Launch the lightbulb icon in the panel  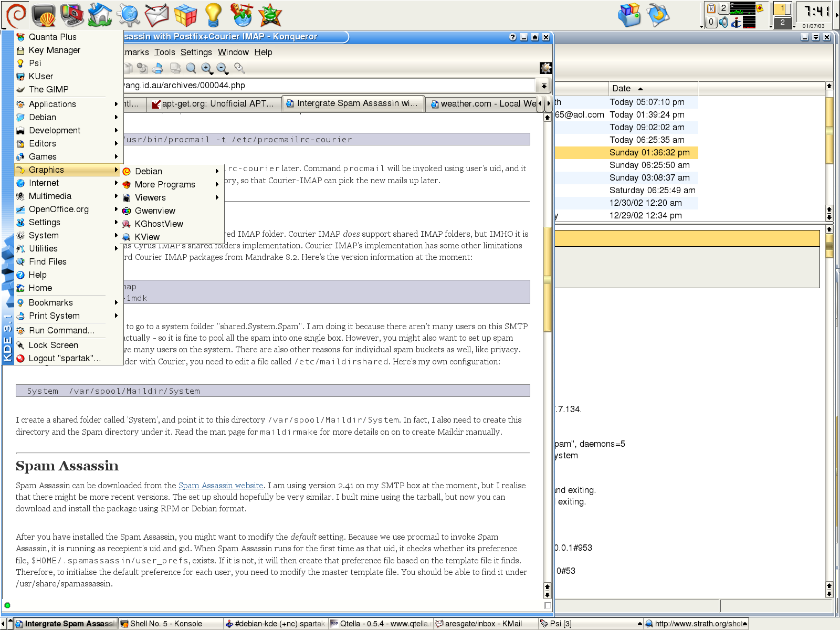(x=213, y=15)
